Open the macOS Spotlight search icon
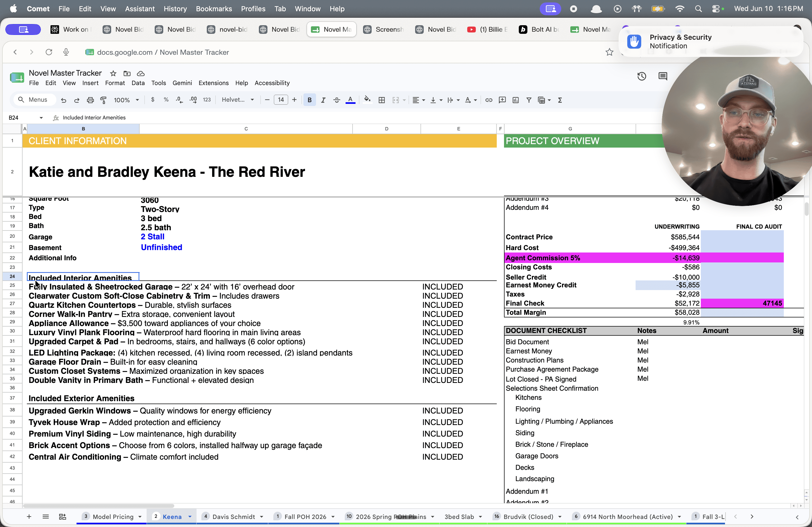Image resolution: width=812 pixels, height=527 pixels. 698,9
